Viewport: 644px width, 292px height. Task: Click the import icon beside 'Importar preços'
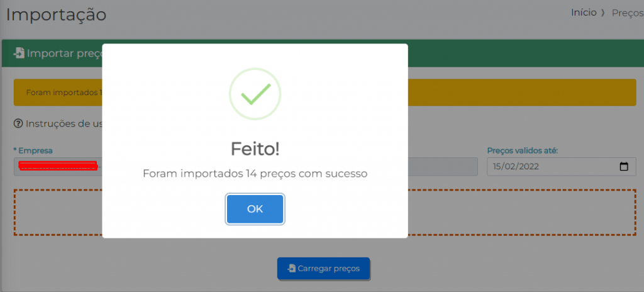tap(19, 53)
